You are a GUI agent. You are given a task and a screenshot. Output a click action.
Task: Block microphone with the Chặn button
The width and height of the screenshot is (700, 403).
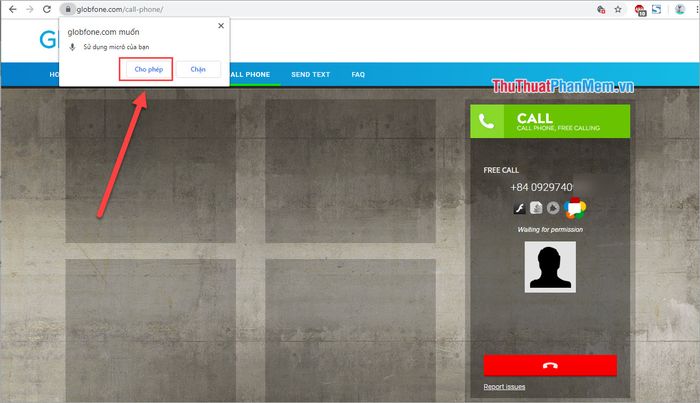click(198, 69)
